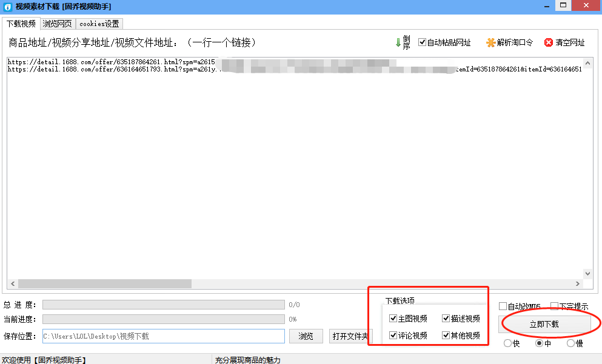Switch to the 下载视频 tab
The height and width of the screenshot is (364, 602).
(x=21, y=24)
